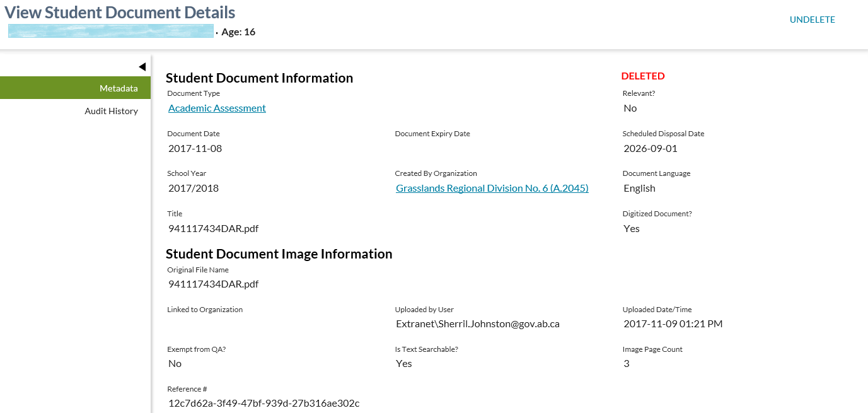Click the School Year value 2017/2018
This screenshot has height=413, width=868.
(194, 189)
